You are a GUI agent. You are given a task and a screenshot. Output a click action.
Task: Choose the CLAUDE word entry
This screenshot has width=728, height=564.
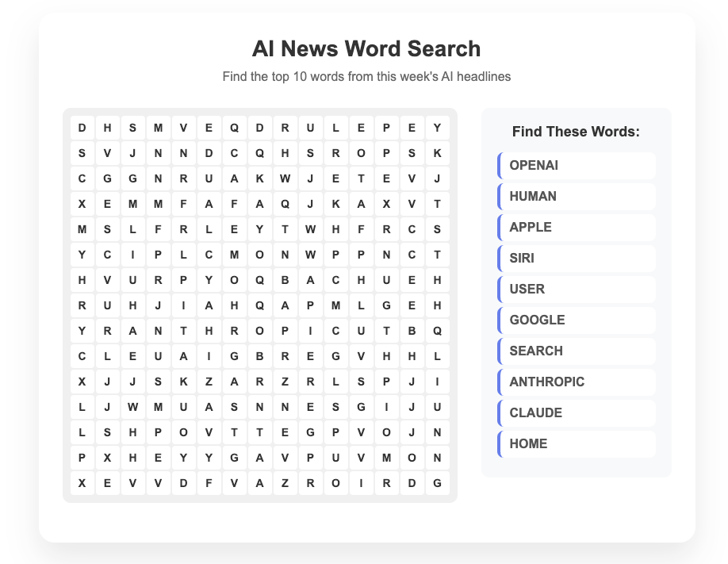[577, 413]
